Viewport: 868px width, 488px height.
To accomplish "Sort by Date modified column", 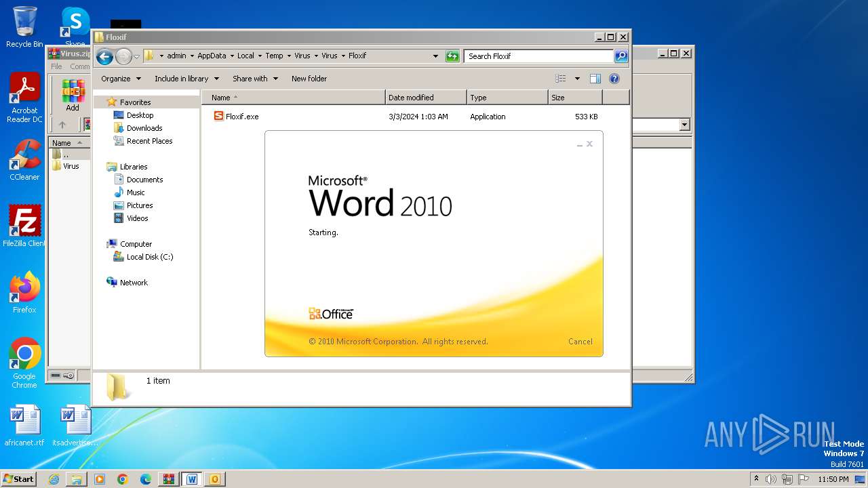I will pyautogui.click(x=426, y=98).
